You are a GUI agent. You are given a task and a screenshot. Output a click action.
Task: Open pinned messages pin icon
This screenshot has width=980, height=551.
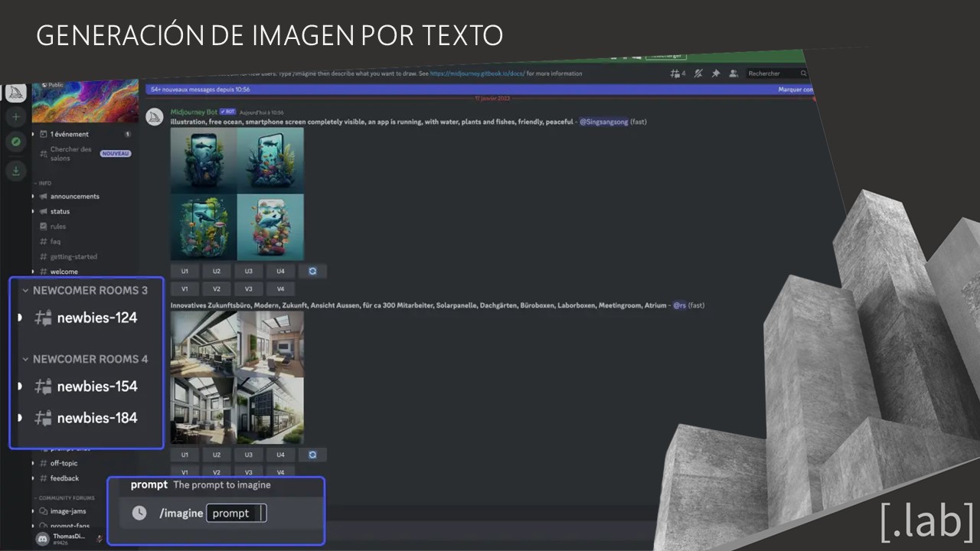(x=716, y=73)
